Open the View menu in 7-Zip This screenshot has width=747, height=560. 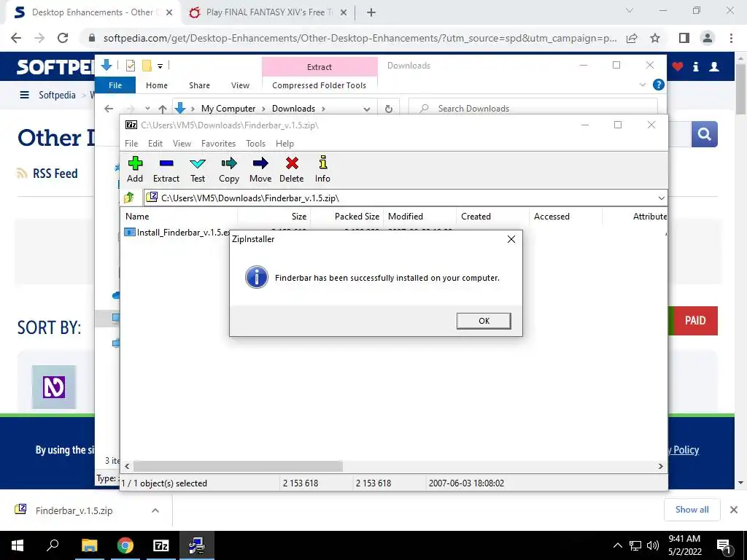pyautogui.click(x=182, y=144)
